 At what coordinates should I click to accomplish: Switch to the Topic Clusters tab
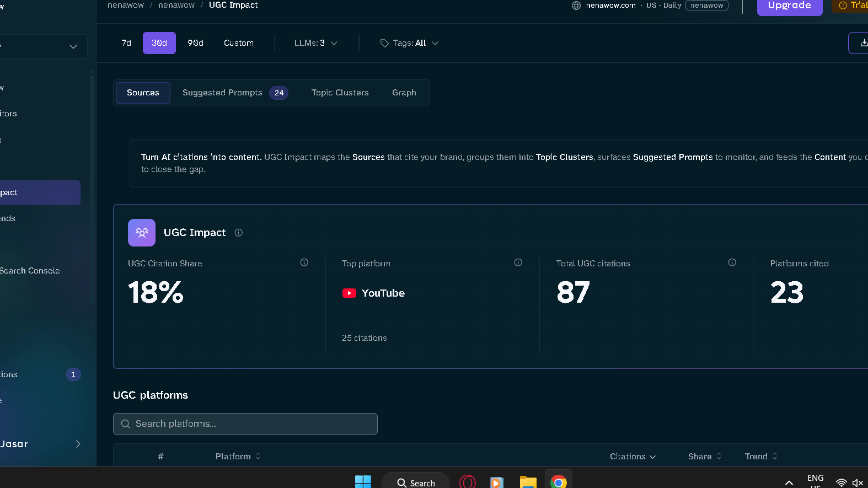coord(340,93)
